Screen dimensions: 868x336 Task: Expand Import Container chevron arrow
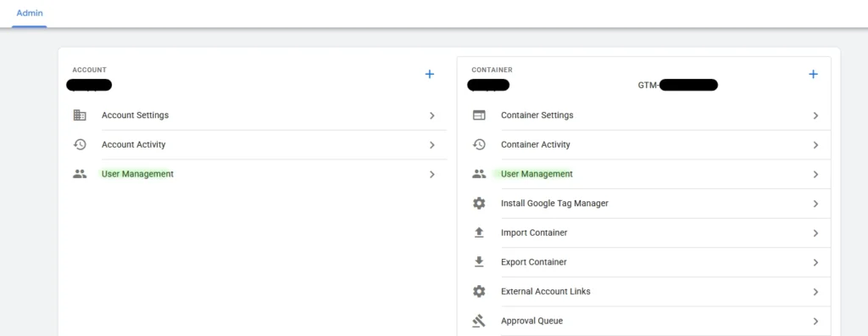click(x=815, y=233)
